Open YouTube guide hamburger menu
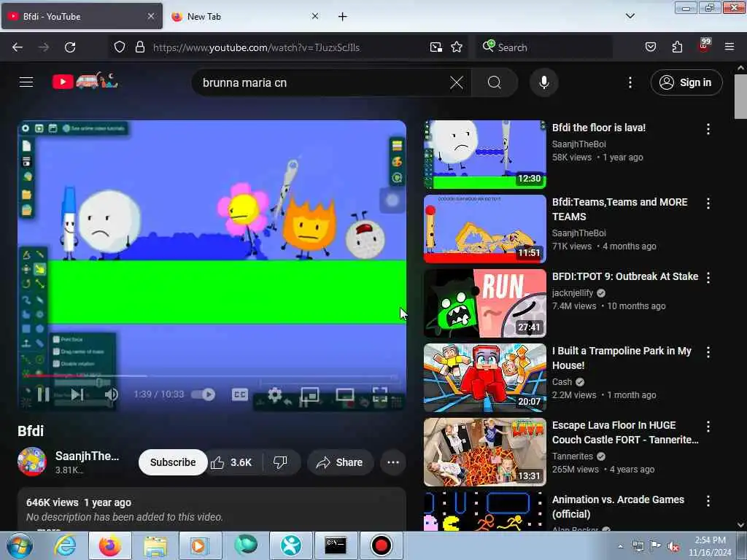This screenshot has height=560, width=747. click(x=26, y=82)
